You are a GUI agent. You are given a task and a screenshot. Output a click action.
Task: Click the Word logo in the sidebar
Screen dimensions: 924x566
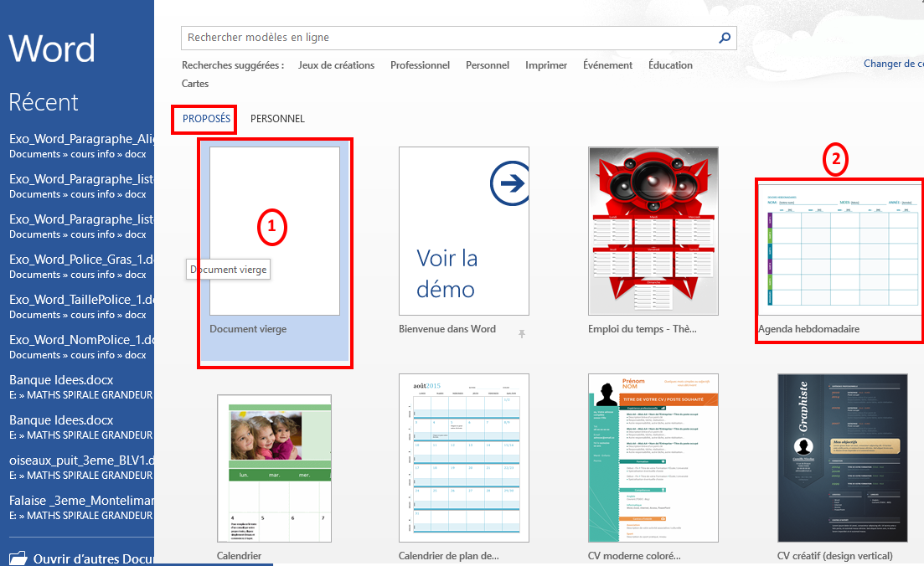tap(51, 49)
